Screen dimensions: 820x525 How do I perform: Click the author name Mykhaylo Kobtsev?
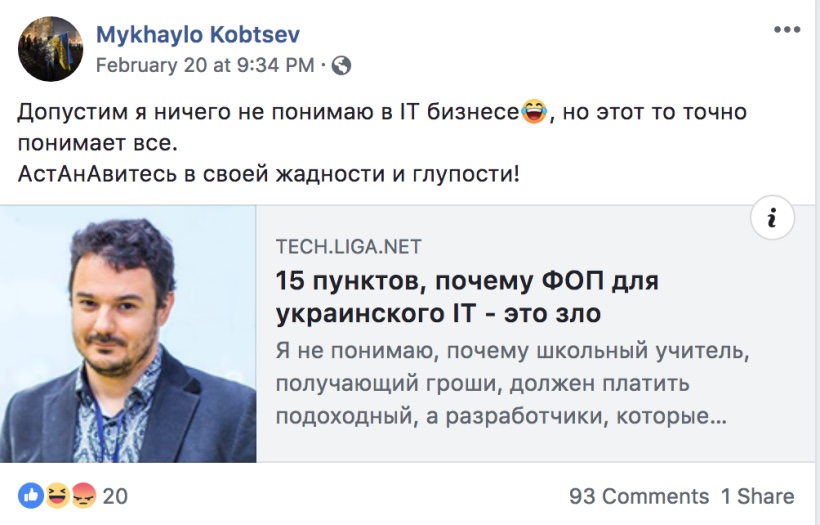[198, 34]
